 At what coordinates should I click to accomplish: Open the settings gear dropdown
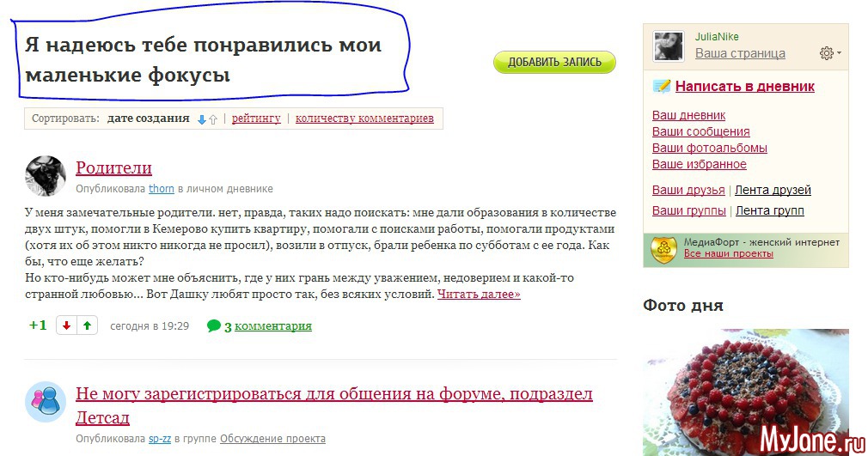pos(829,53)
